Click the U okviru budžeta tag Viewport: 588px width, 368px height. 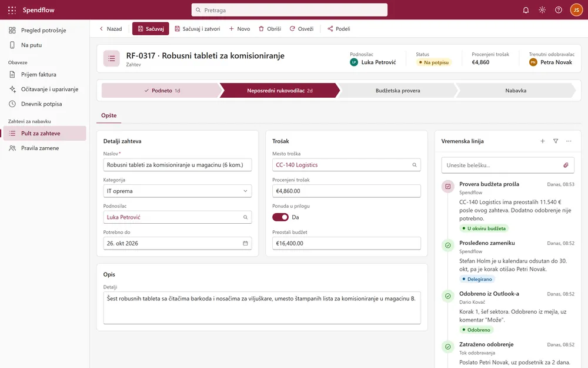[x=484, y=228]
